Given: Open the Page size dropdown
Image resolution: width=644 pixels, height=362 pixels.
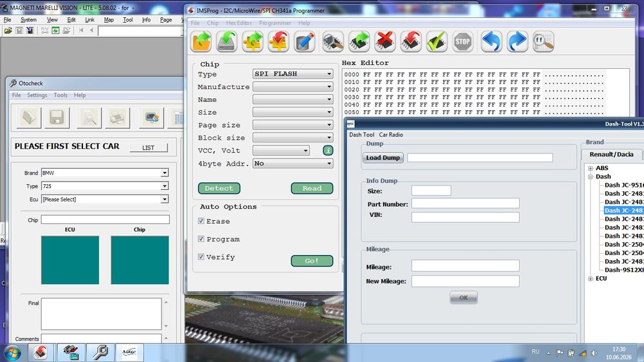Looking at the screenshot, I should coord(292,125).
